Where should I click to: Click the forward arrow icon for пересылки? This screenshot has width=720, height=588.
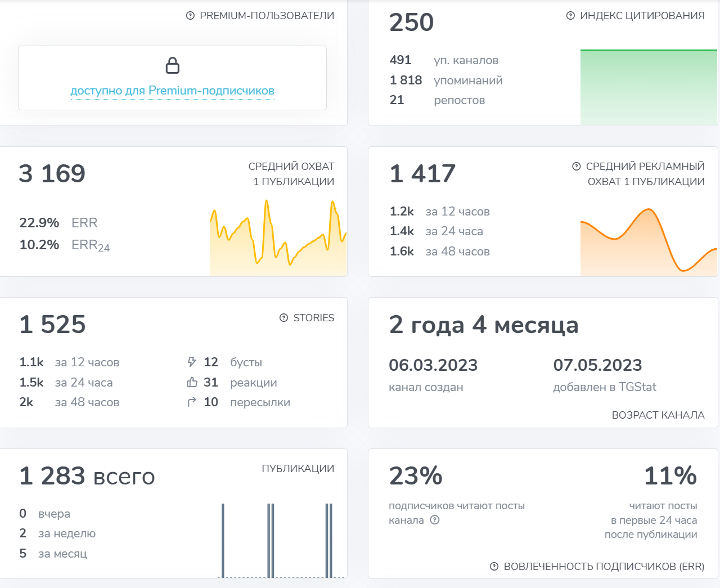pyautogui.click(x=192, y=402)
